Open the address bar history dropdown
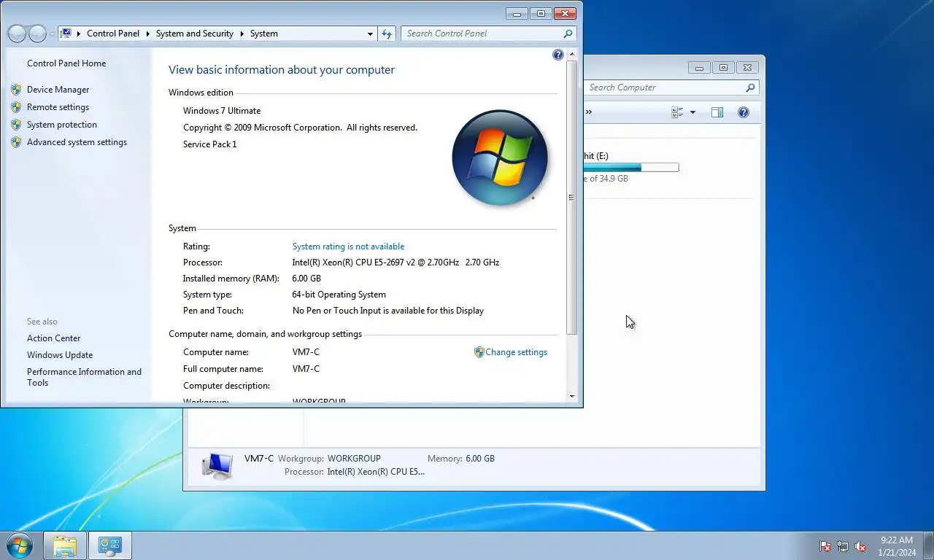This screenshot has width=934, height=560. (370, 34)
